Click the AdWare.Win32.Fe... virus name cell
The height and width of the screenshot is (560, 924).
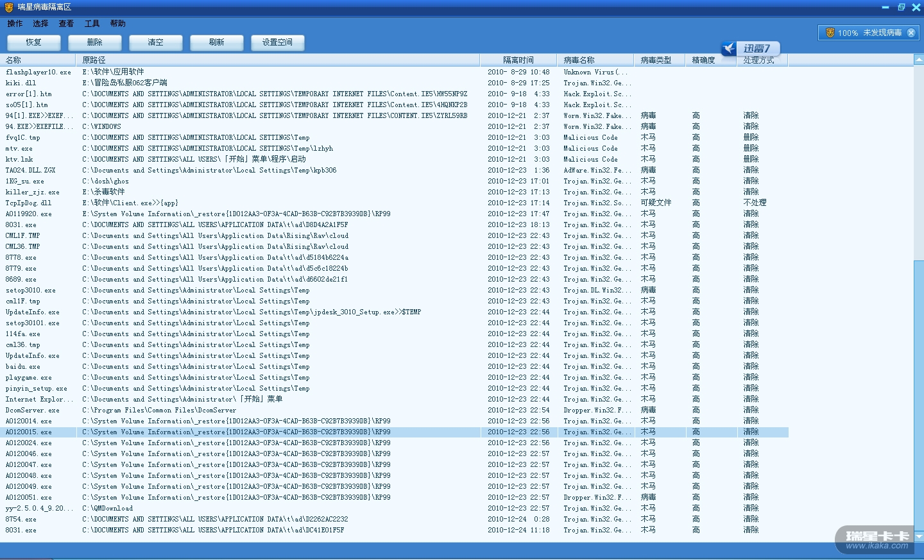[597, 171]
